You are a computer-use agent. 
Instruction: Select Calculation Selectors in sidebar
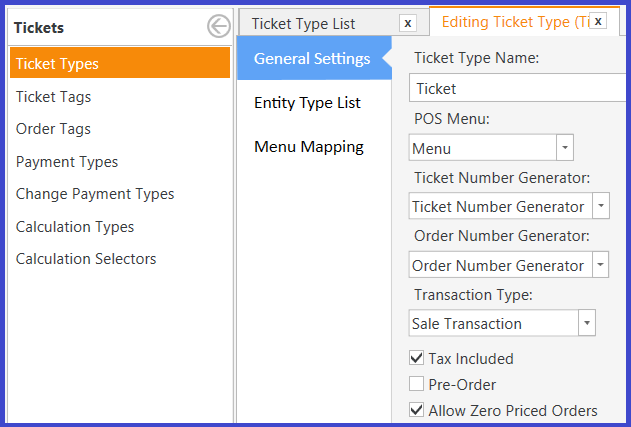(86, 259)
